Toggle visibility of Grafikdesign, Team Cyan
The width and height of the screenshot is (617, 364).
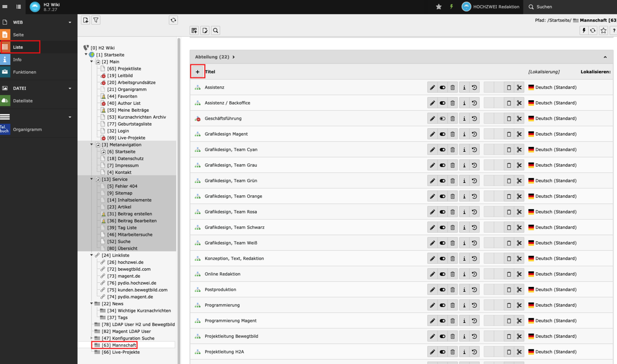pyautogui.click(x=442, y=150)
